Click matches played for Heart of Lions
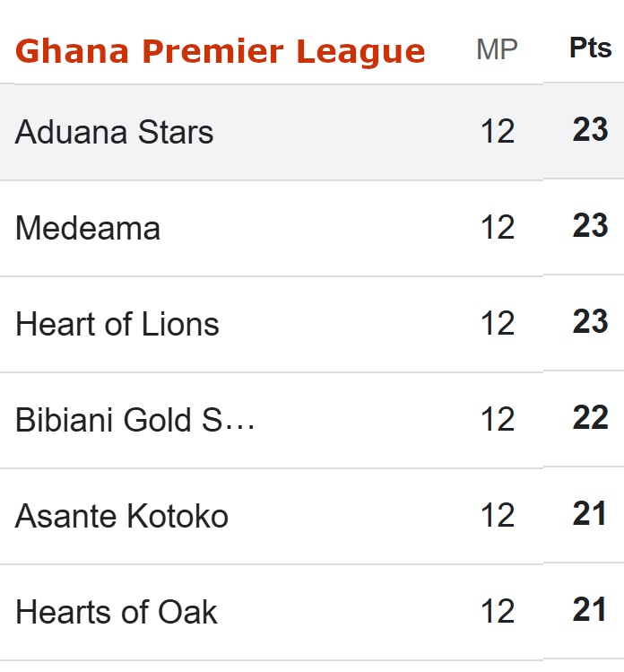 (498, 324)
